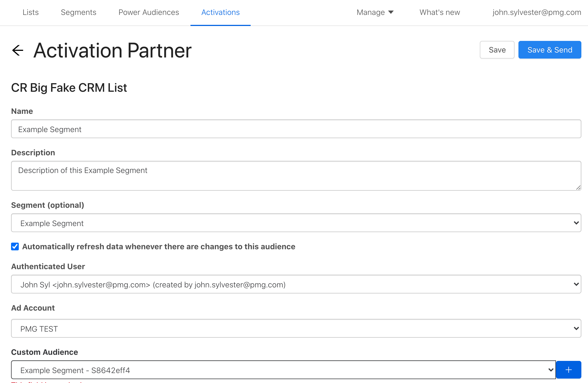Open the Power Audiences tab
Image resolution: width=588 pixels, height=383 pixels.
pyautogui.click(x=149, y=12)
